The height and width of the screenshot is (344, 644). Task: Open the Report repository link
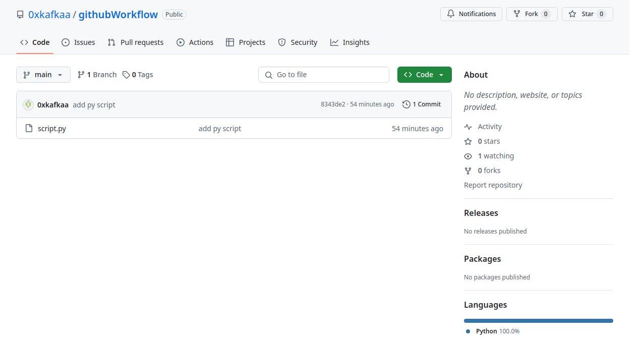[493, 185]
